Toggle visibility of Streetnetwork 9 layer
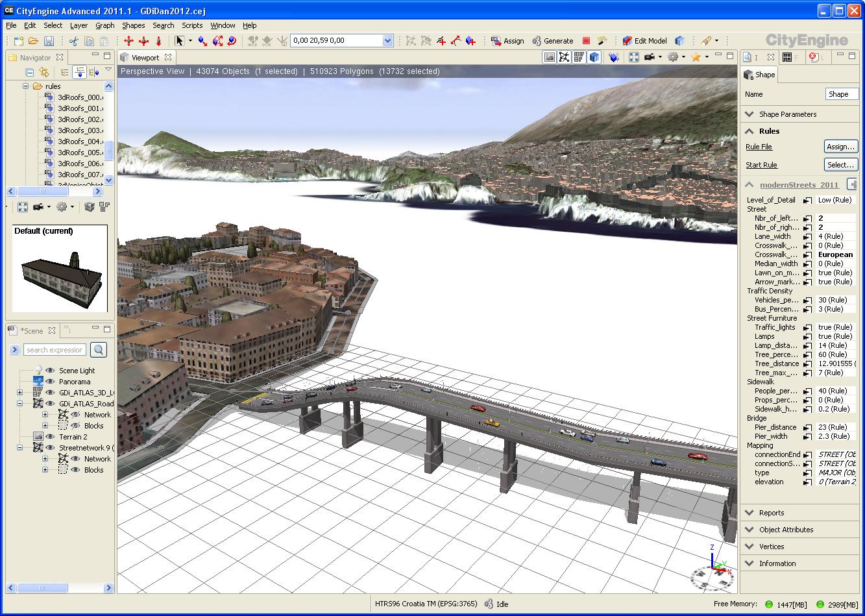This screenshot has height=616, width=865. pos(50,448)
